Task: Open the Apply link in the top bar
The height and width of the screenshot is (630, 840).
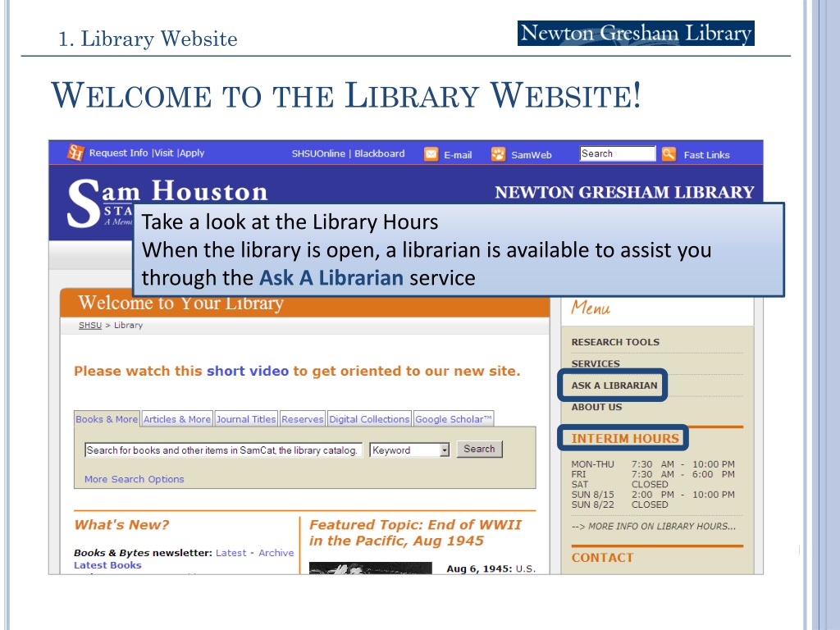Action: click(x=192, y=153)
